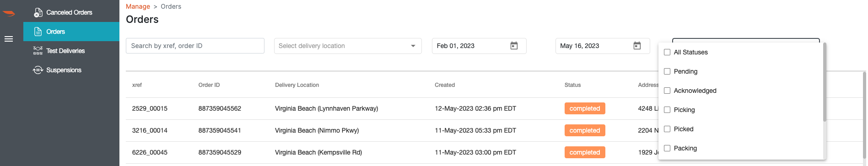Click the Test Deliveries icon
This screenshot has height=166, width=868.
click(38, 51)
